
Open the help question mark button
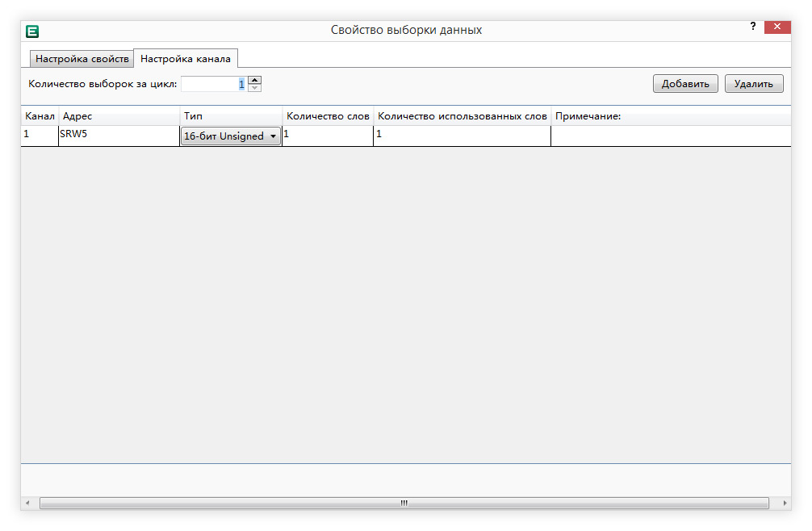pyautogui.click(x=753, y=27)
